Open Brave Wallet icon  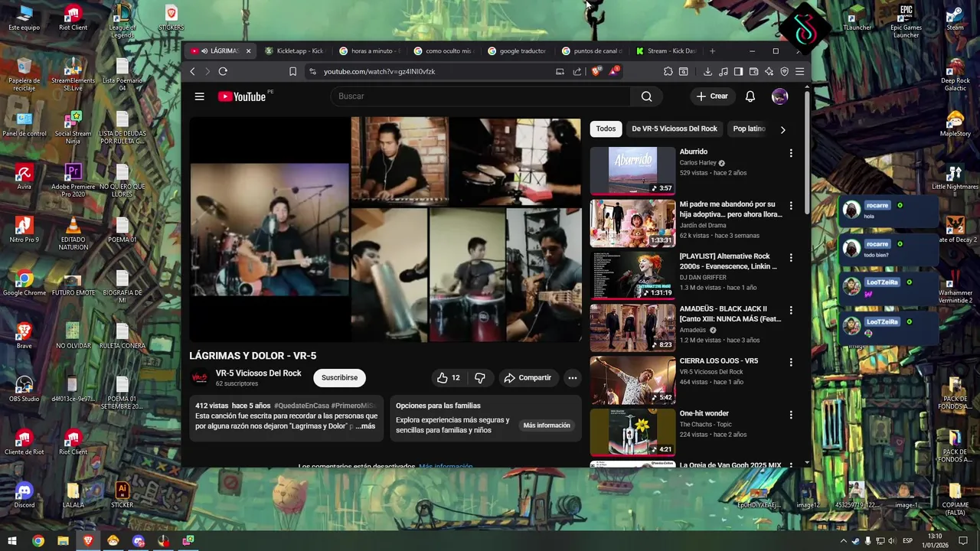click(x=753, y=71)
